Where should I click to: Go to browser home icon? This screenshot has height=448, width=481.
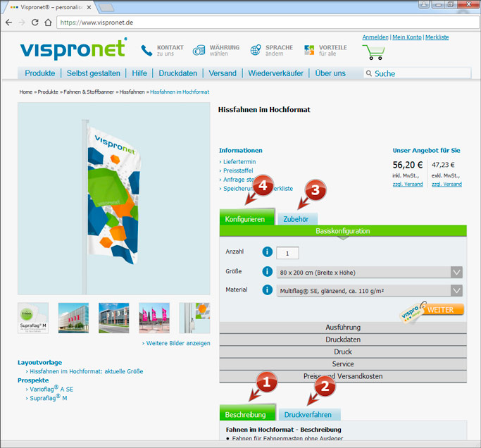pos(48,23)
